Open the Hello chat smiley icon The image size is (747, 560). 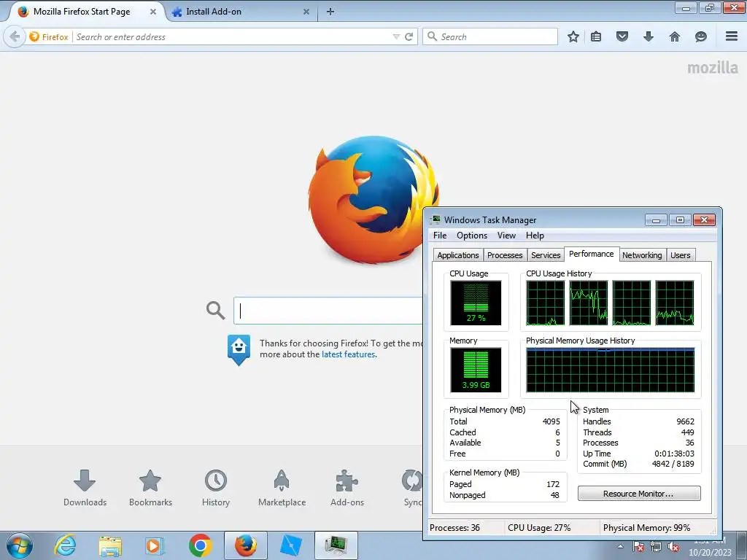700,36
